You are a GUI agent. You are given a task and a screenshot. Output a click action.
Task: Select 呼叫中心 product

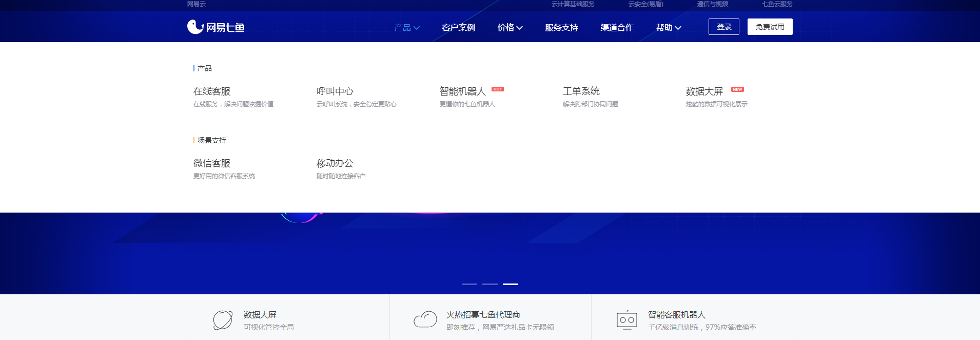point(335,91)
